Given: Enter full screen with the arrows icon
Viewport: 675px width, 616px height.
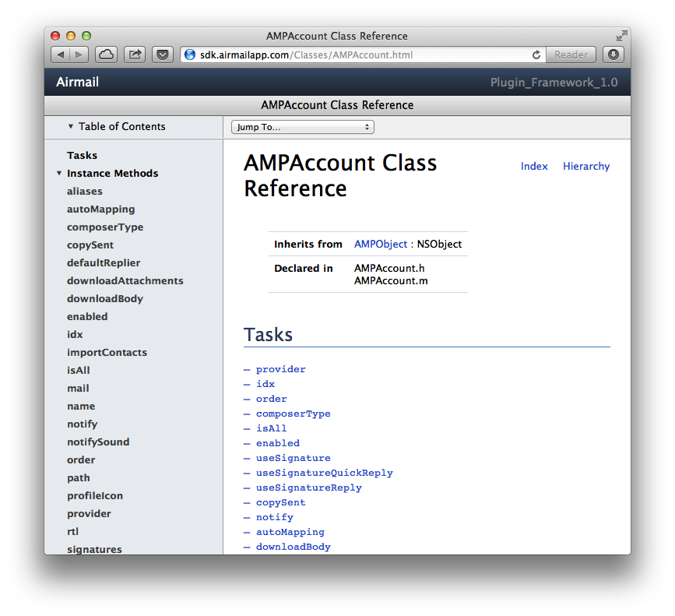Looking at the screenshot, I should pyautogui.click(x=621, y=36).
